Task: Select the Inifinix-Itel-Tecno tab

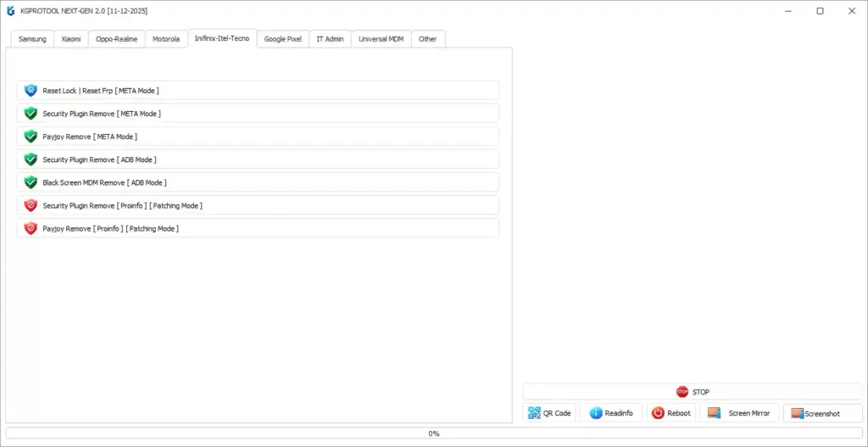Action: [x=222, y=38]
